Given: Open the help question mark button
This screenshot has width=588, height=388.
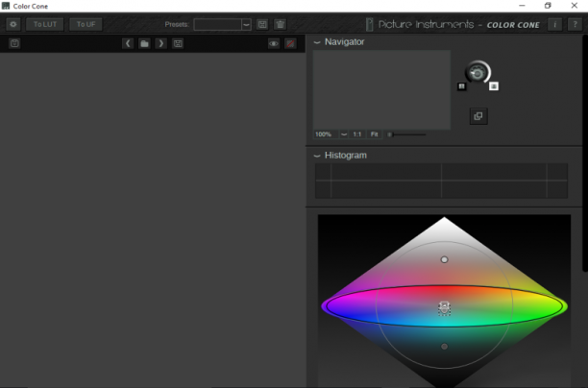Looking at the screenshot, I should [x=575, y=24].
